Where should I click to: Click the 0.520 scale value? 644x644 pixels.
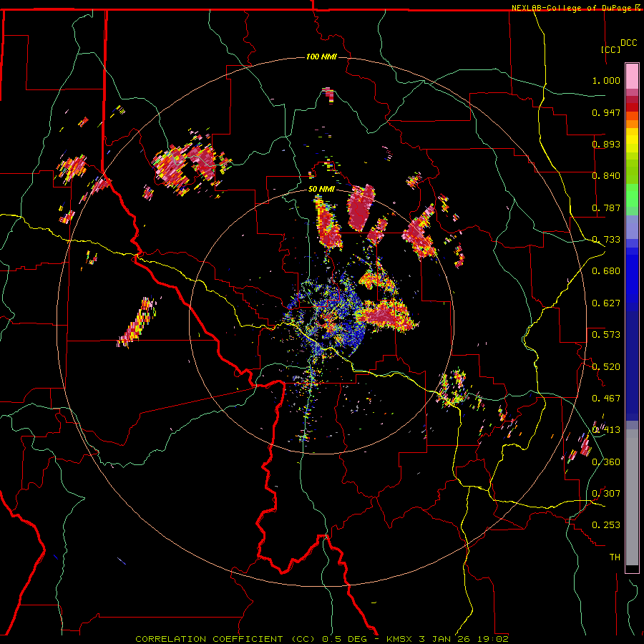(x=606, y=367)
